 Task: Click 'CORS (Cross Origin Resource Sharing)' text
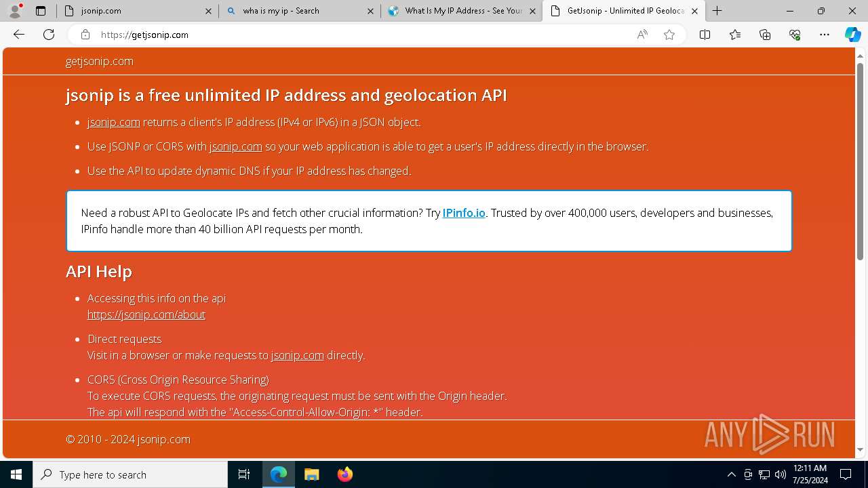pos(178,380)
